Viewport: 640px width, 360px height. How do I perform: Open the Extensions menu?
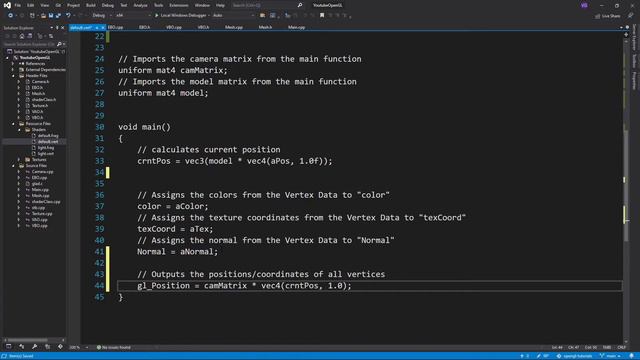tap(179, 5)
